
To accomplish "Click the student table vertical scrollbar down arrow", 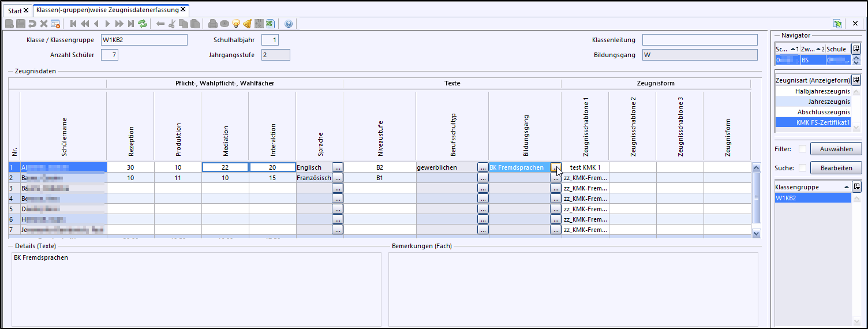I will pos(756,233).
